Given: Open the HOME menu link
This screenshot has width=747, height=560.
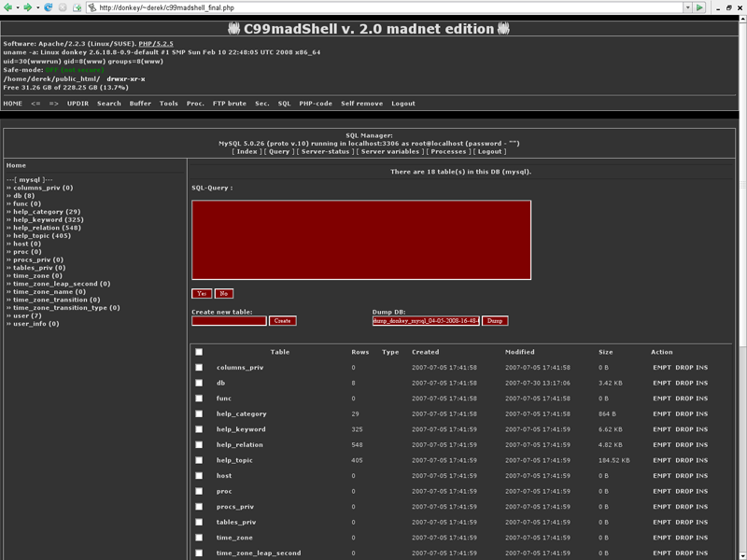Looking at the screenshot, I should pos(13,104).
